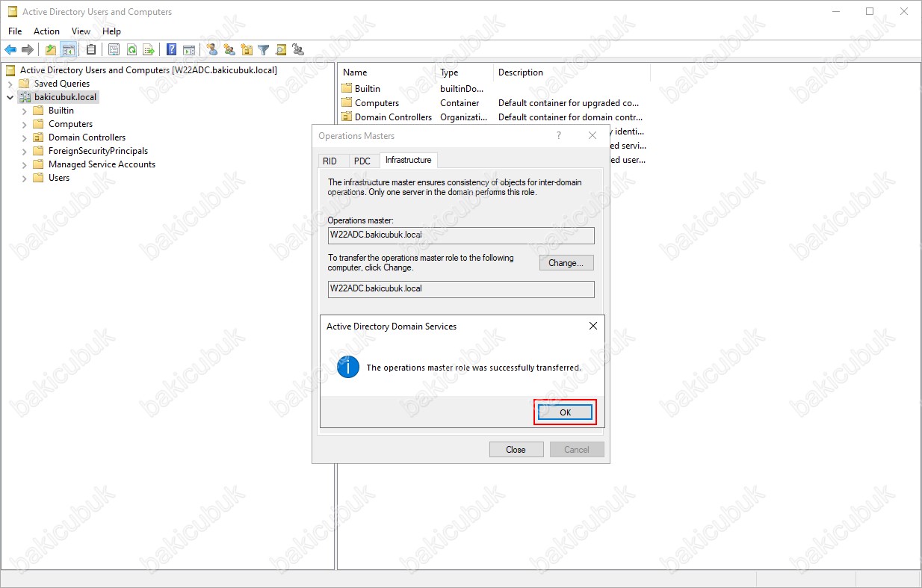Click the Managed Service Accounts folder icon

(39, 164)
